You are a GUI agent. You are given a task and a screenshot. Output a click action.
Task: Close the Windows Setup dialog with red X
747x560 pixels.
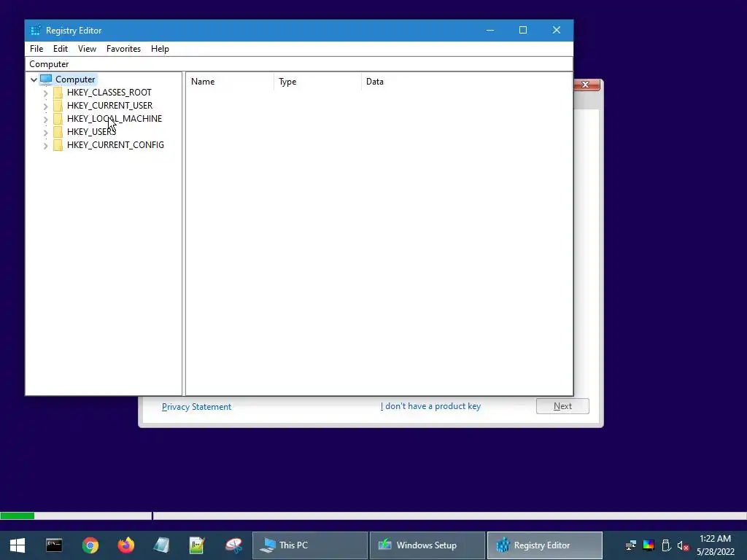tap(586, 85)
